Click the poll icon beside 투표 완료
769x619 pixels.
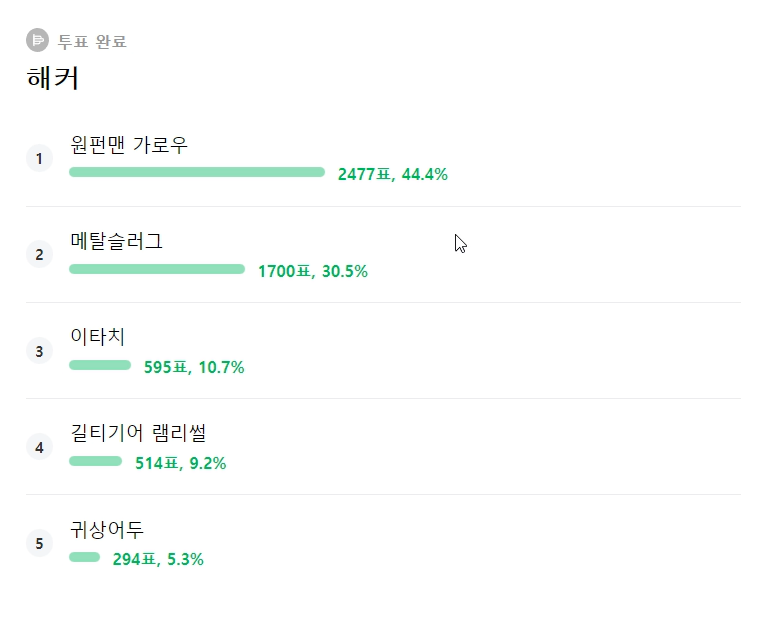click(x=37, y=41)
